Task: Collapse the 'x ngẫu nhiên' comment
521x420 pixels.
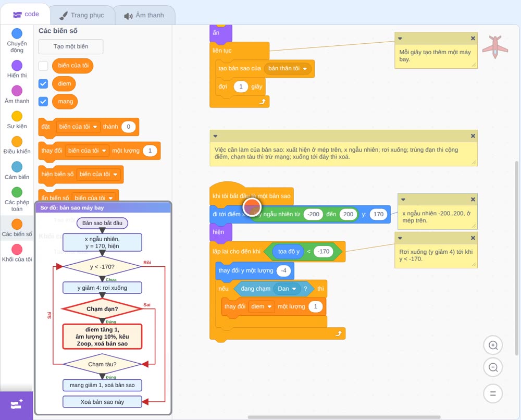Action: click(x=403, y=200)
